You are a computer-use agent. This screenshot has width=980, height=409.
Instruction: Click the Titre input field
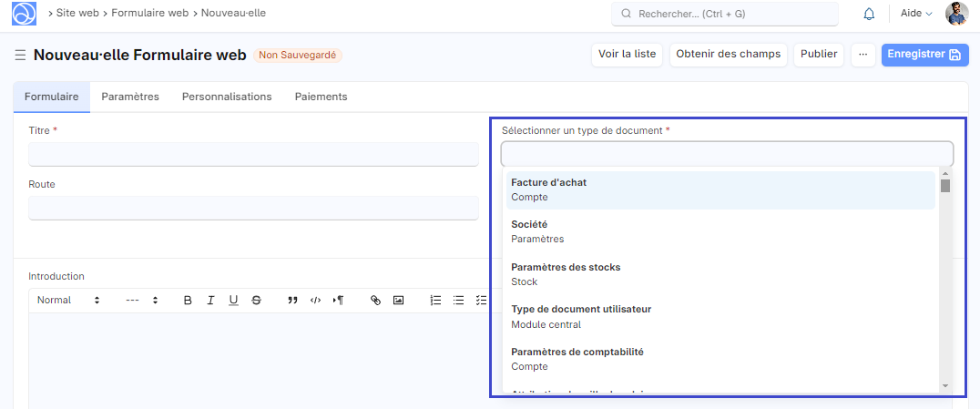pos(254,154)
